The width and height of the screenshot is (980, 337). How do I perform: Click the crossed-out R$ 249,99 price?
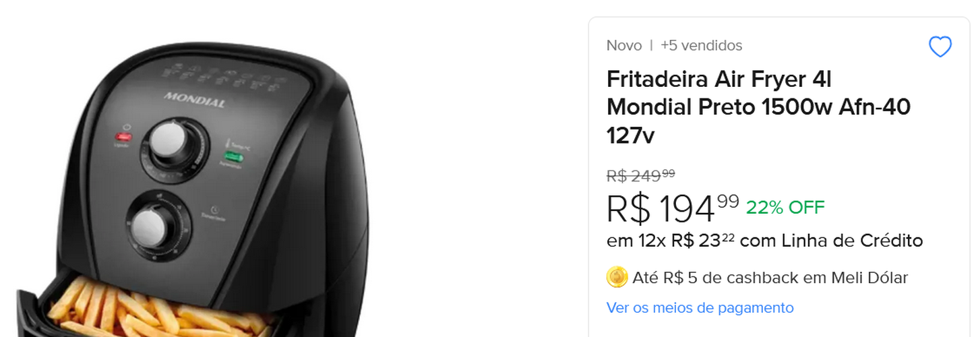click(x=640, y=175)
